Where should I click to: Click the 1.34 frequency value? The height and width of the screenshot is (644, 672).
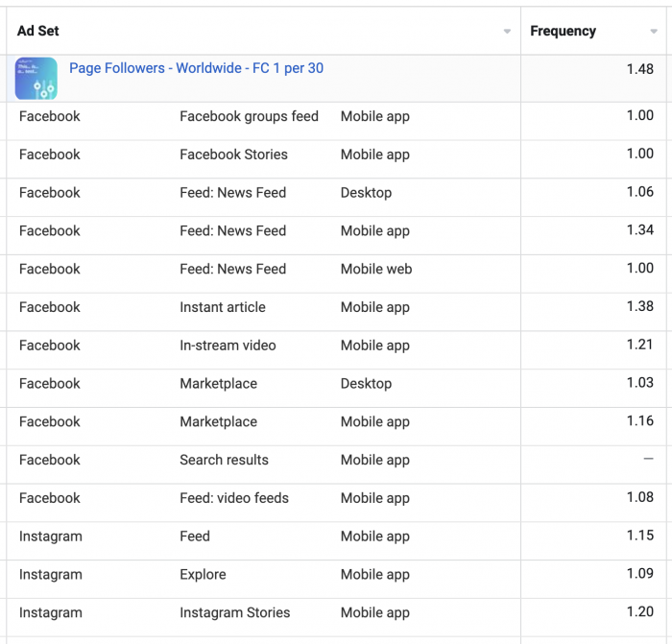click(x=640, y=229)
